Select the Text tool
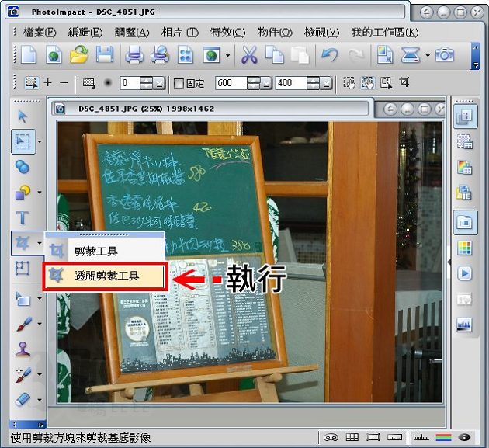489x448 pixels. tap(23, 217)
